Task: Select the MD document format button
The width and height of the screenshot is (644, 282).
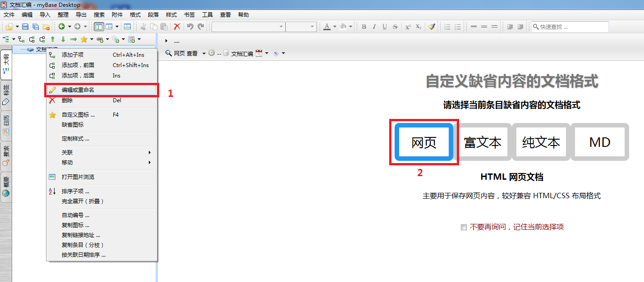Action: click(600, 142)
